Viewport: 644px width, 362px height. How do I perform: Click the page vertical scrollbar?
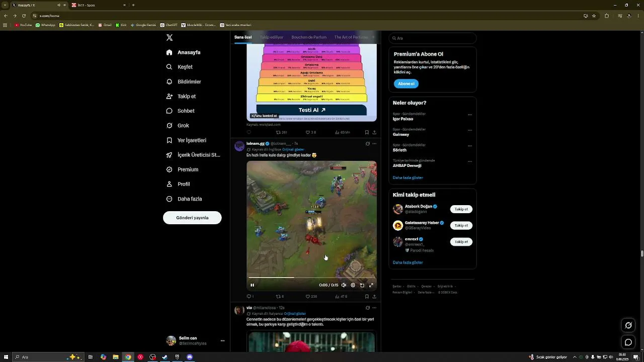(641, 253)
